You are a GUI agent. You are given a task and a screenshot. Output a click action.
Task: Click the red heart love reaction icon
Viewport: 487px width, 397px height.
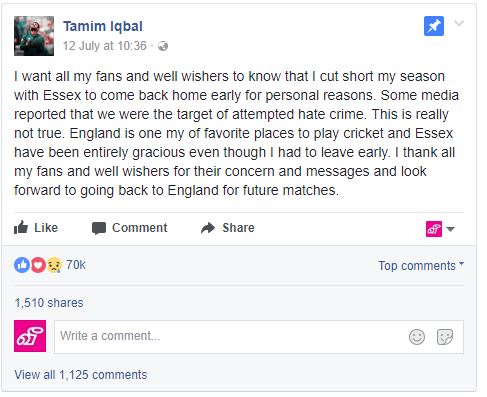(38, 265)
